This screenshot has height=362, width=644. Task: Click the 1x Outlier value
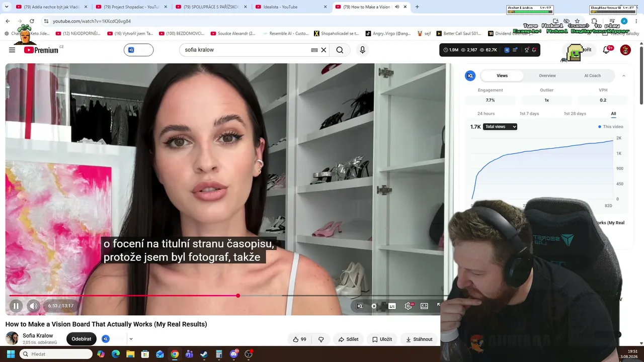click(546, 100)
